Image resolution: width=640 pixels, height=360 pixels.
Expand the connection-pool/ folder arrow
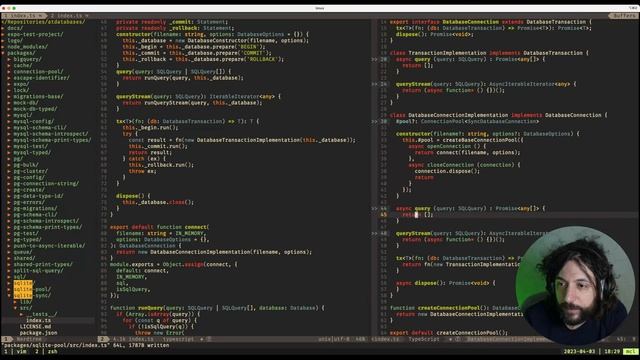9,72
